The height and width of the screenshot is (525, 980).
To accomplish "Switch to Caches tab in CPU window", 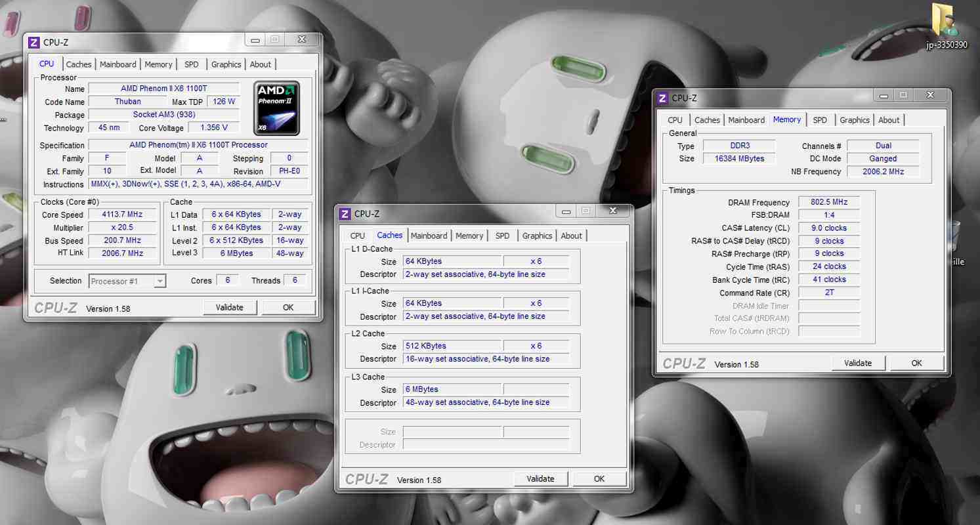I will tap(79, 64).
